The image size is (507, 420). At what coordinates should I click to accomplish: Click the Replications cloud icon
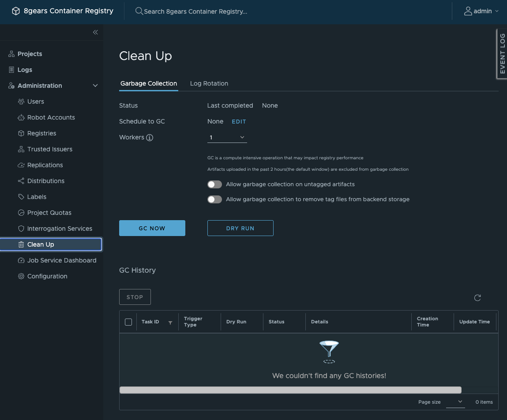pos(21,165)
